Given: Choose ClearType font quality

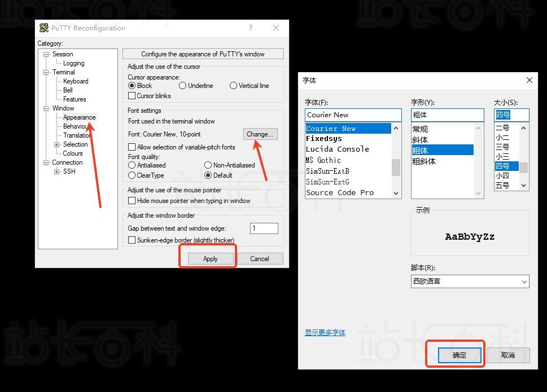Looking at the screenshot, I should pyautogui.click(x=132, y=175).
